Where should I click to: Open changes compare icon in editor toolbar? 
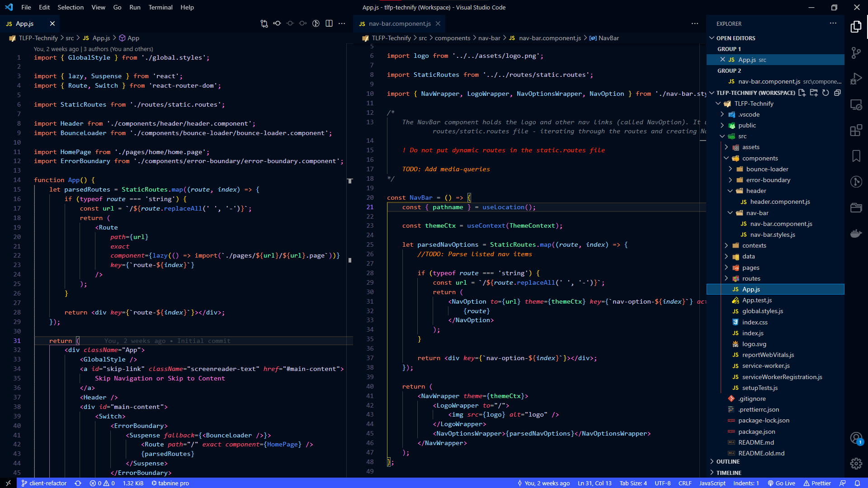pyautogui.click(x=264, y=23)
